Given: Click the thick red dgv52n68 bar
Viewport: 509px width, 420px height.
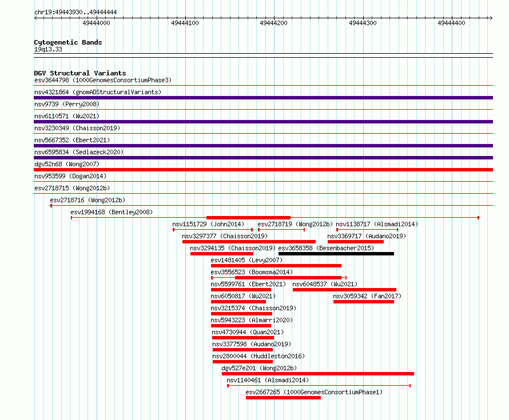Looking at the screenshot, I should (x=263, y=170).
